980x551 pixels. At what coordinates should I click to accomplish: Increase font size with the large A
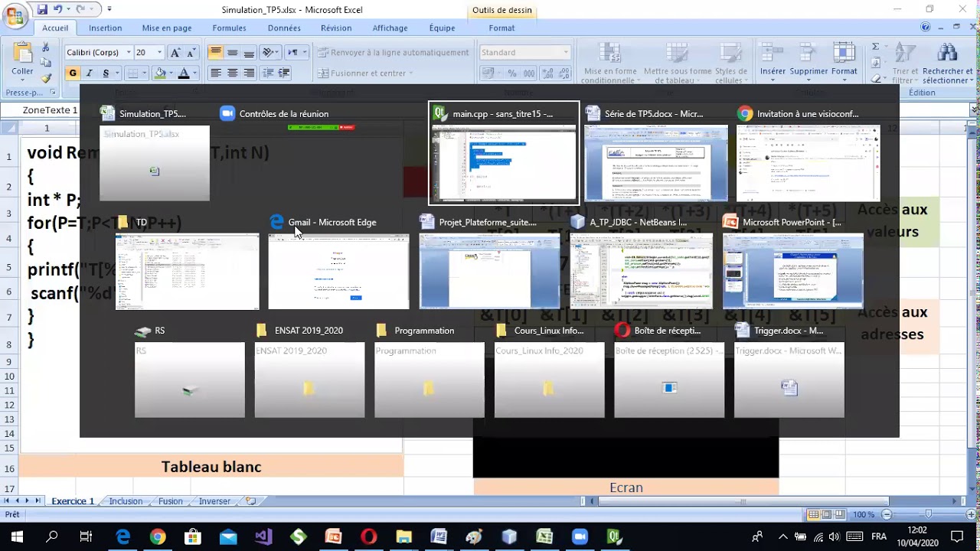coord(175,52)
